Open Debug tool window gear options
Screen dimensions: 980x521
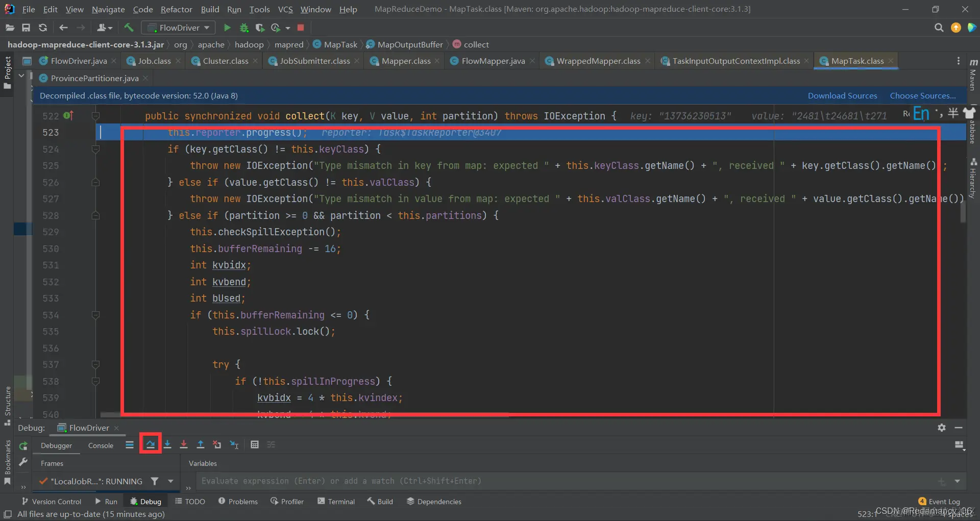coord(942,428)
